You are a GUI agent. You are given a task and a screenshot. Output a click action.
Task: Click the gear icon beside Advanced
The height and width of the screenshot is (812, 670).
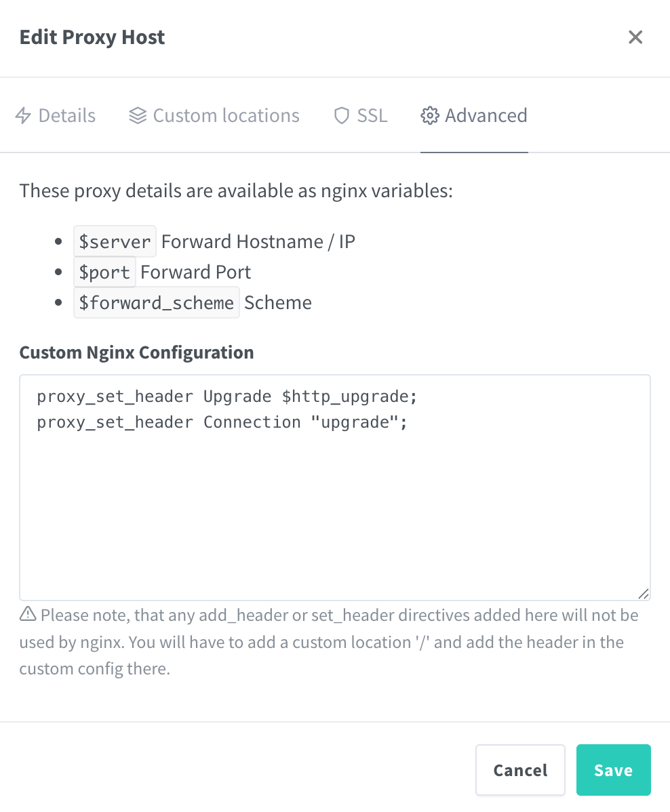point(429,116)
